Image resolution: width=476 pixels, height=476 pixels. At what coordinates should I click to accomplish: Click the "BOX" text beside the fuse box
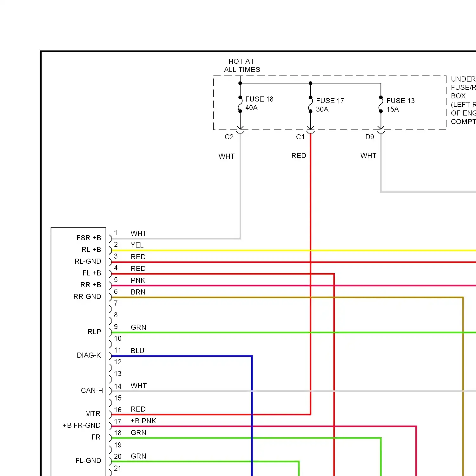pos(458,96)
